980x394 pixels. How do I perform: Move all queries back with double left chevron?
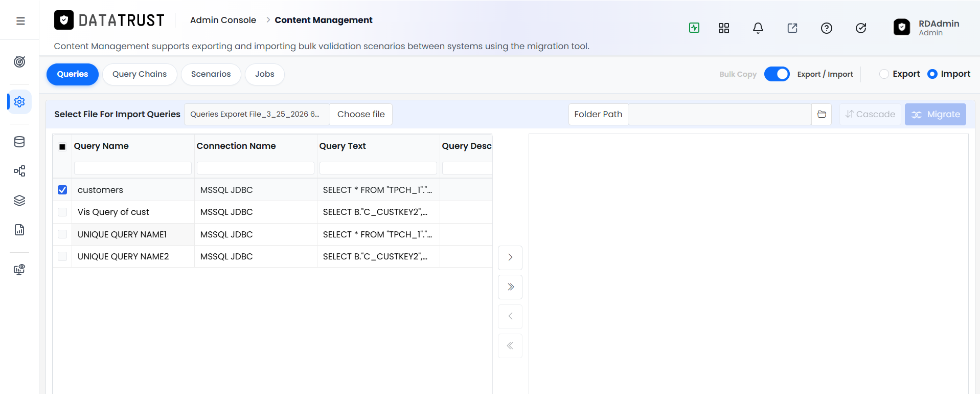[510, 346]
